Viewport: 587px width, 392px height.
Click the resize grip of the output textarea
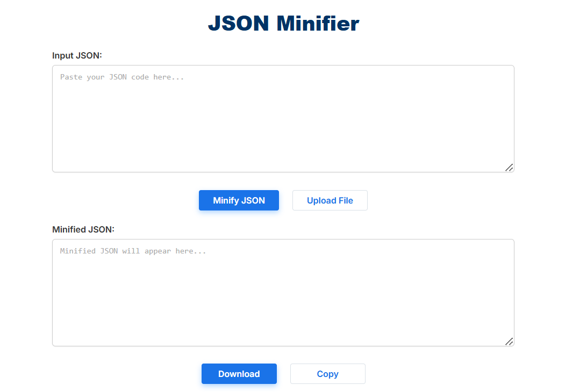pyautogui.click(x=509, y=340)
